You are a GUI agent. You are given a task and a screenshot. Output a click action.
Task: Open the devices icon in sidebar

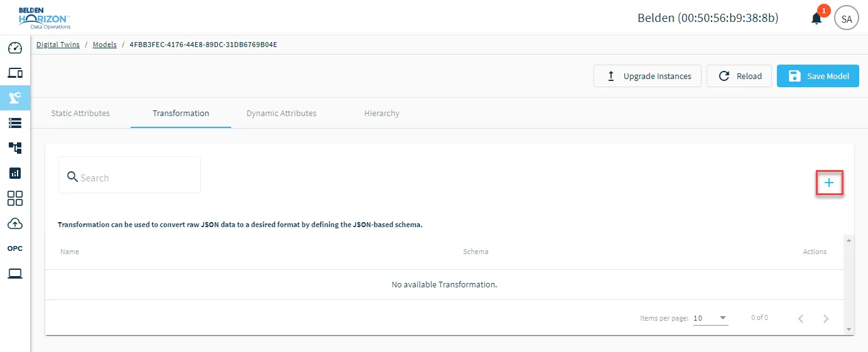(x=15, y=73)
